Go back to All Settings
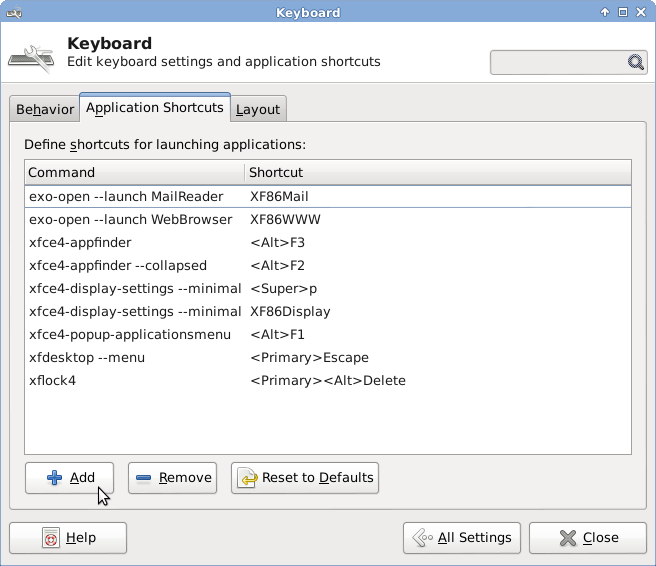Image resolution: width=656 pixels, height=566 pixels. point(462,538)
